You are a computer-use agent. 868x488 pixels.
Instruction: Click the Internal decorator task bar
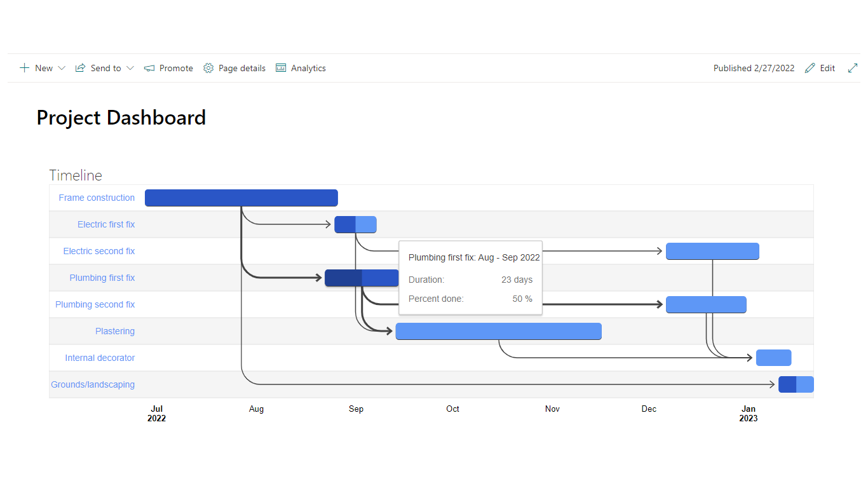(x=773, y=358)
